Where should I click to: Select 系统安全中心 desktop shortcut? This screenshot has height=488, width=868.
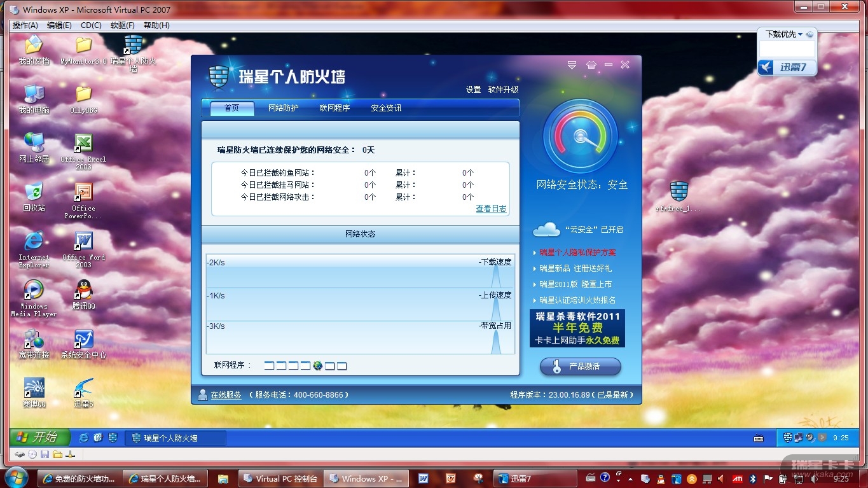click(x=83, y=344)
